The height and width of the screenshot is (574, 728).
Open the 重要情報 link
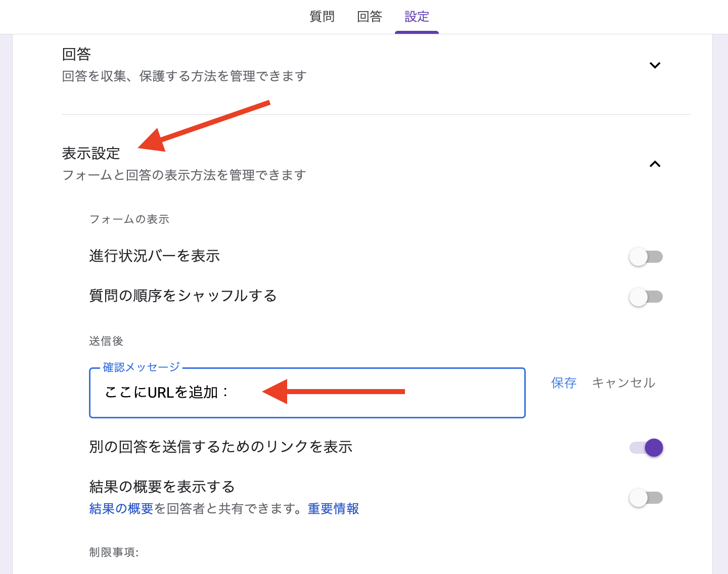(333, 509)
